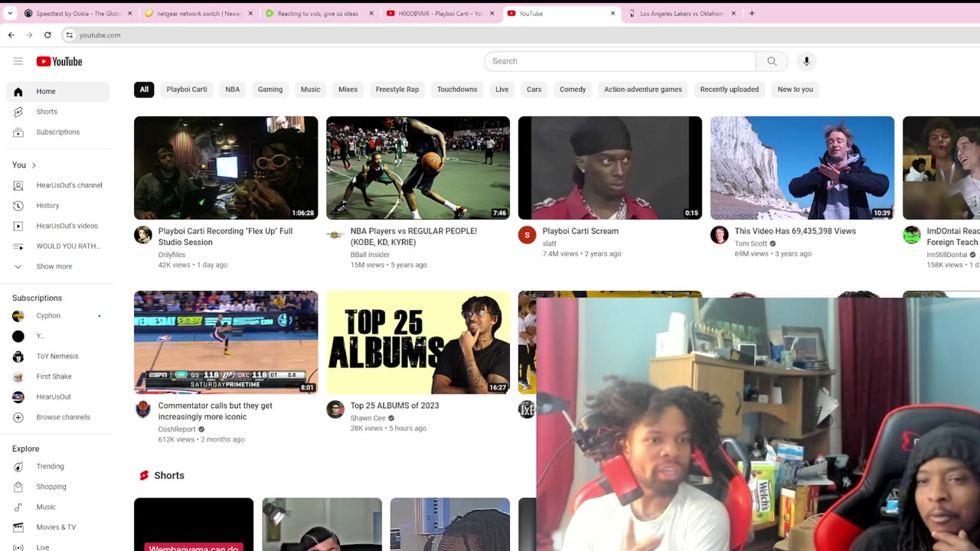Open Trending in Explore

(x=58, y=466)
